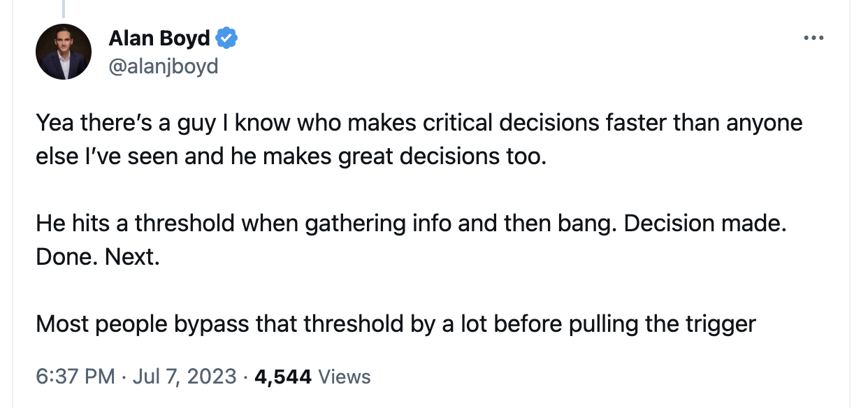Screen dimensions: 868x408
Task: Click the line starting "Yea there's a guy"
Action: [x=419, y=124]
